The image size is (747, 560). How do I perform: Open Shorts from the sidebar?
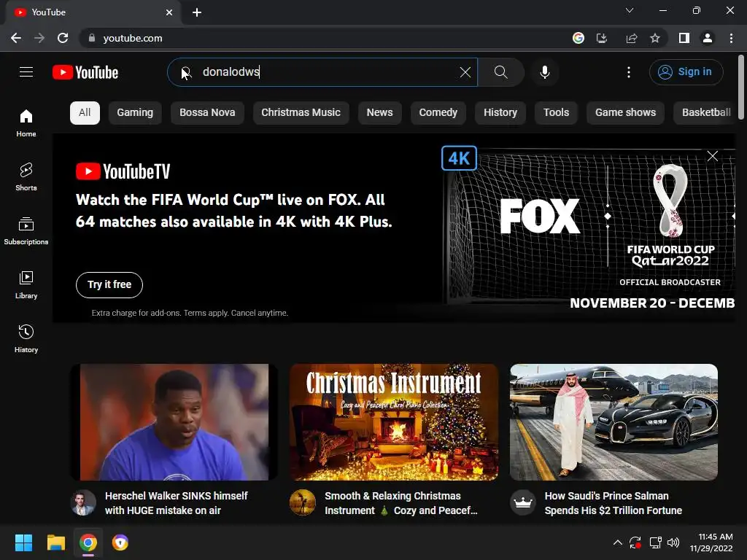click(26, 176)
